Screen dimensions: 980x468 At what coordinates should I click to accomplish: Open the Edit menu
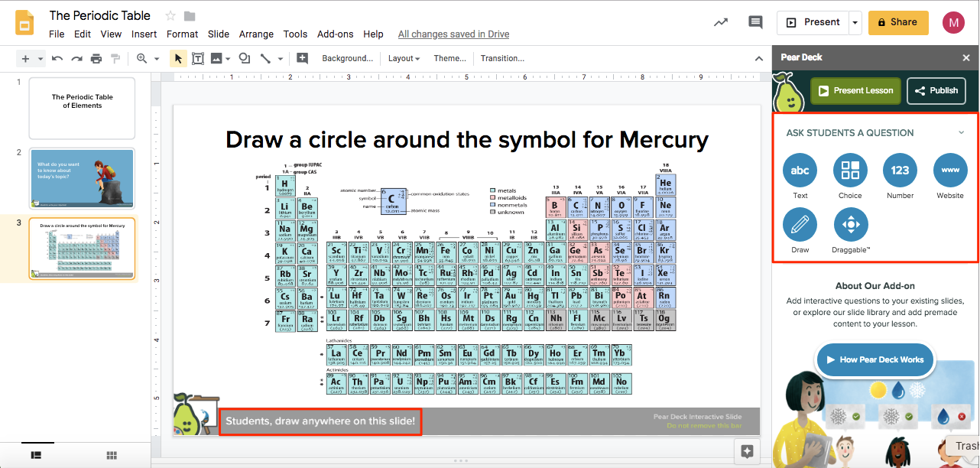click(x=83, y=34)
